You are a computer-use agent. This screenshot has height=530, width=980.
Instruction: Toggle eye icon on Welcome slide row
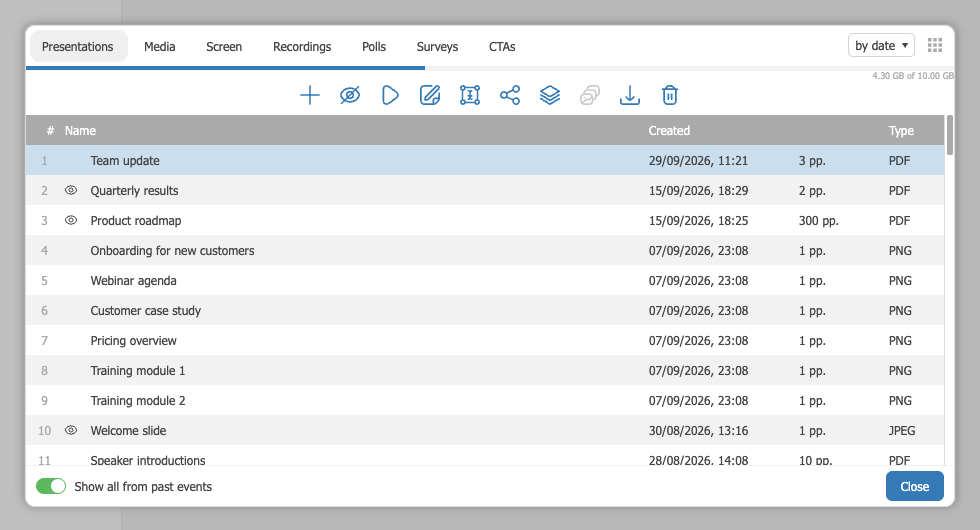click(71, 430)
